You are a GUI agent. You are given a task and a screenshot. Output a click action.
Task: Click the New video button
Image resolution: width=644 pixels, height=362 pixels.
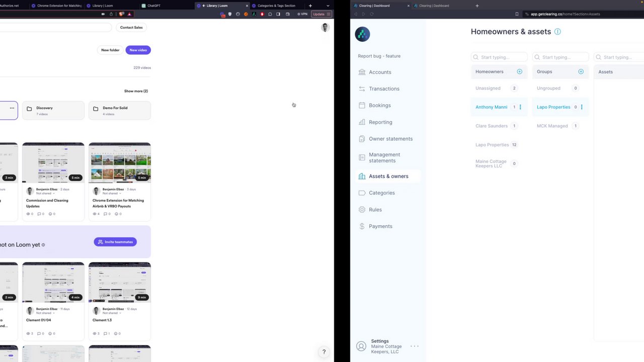[138, 50]
